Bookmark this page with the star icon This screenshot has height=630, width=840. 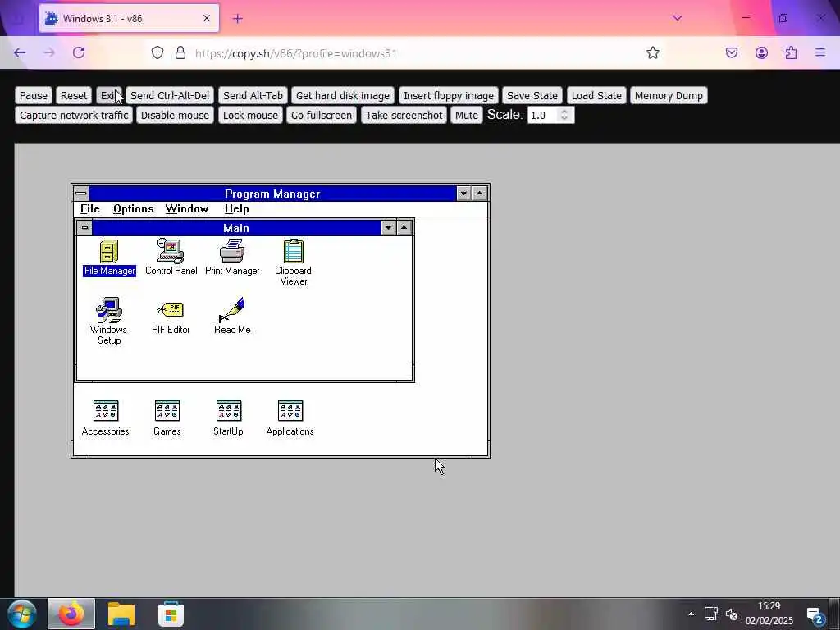tap(652, 52)
